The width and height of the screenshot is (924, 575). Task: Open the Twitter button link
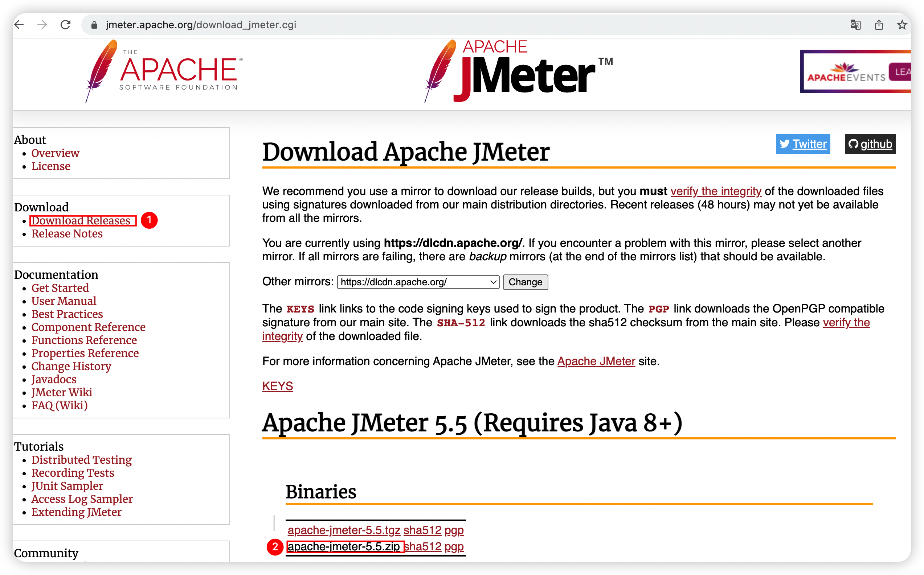coord(802,144)
